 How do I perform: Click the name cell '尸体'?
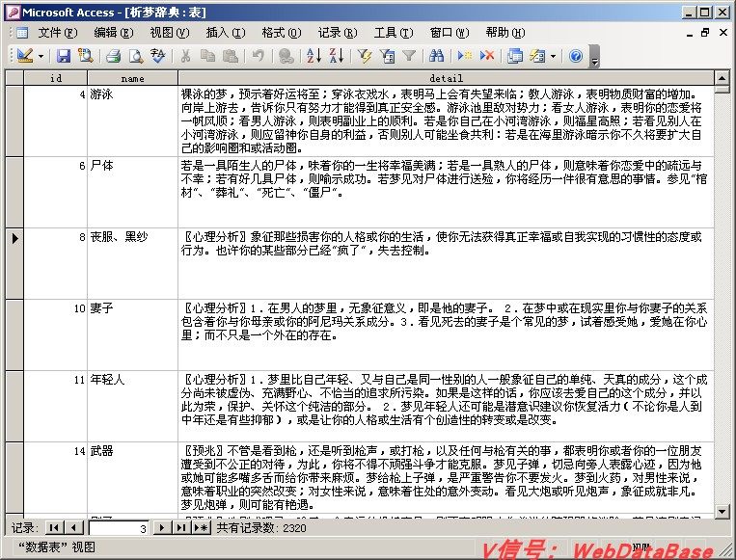tap(132, 193)
